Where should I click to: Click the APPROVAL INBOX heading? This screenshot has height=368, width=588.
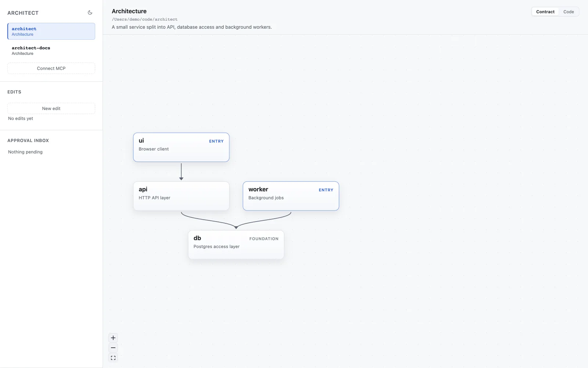[28, 141]
